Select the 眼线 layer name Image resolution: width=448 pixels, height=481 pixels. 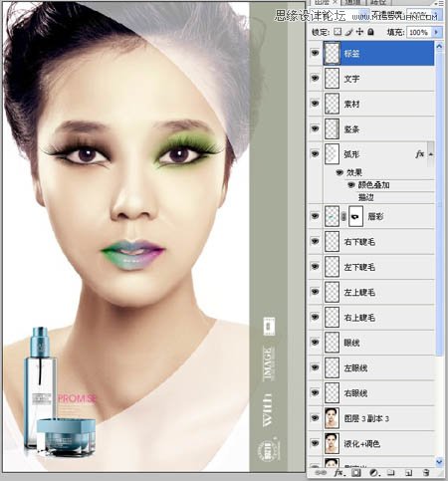click(351, 343)
